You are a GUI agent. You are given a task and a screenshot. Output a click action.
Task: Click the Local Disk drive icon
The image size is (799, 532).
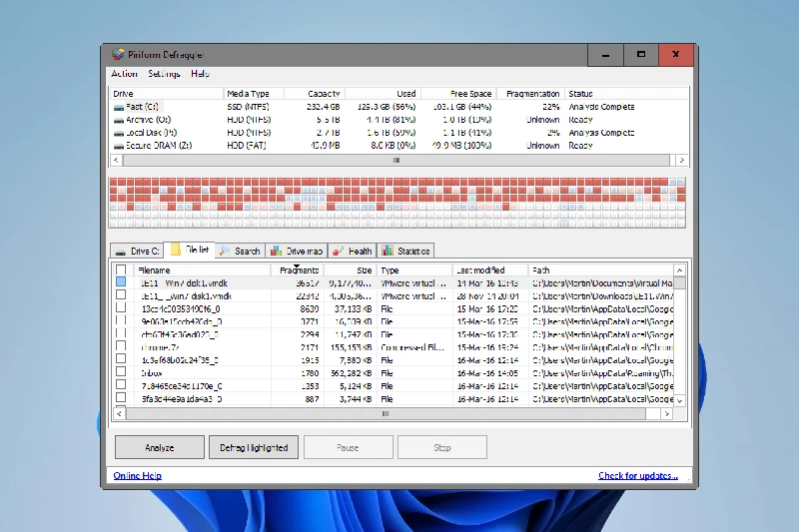(119, 133)
